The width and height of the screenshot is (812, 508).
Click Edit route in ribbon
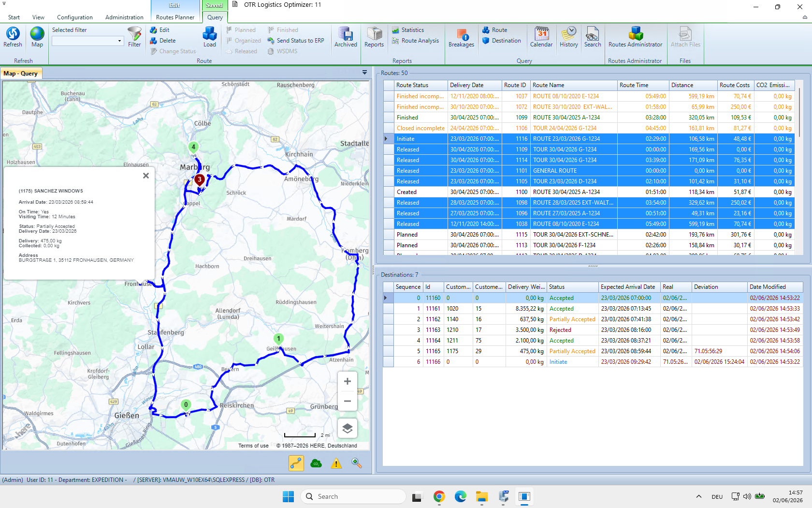[x=159, y=30]
